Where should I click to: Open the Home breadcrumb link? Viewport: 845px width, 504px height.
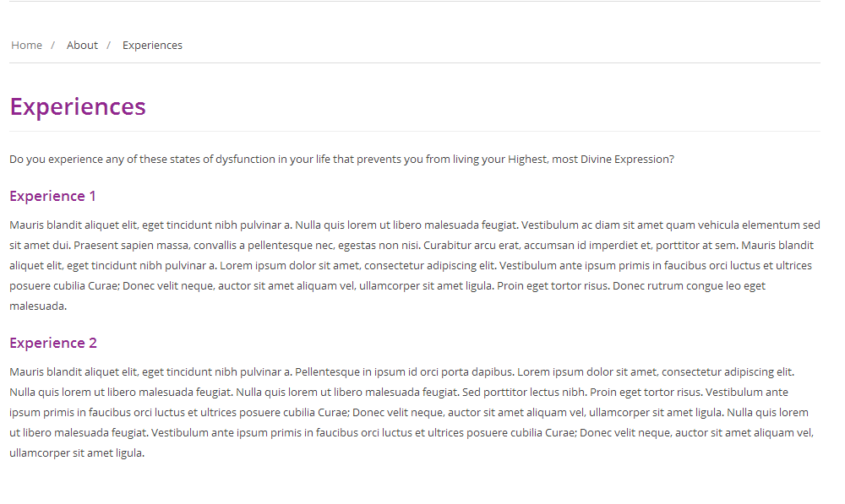pos(26,46)
